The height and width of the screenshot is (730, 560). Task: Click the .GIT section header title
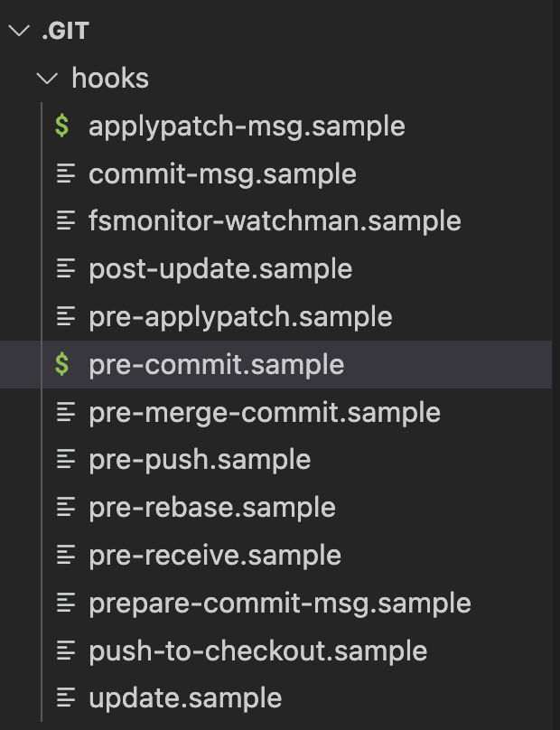click(65, 32)
